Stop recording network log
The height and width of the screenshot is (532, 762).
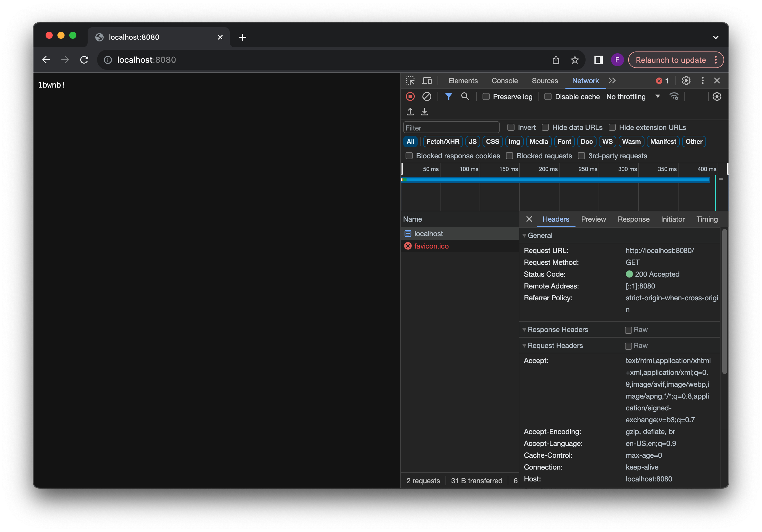pos(410,96)
